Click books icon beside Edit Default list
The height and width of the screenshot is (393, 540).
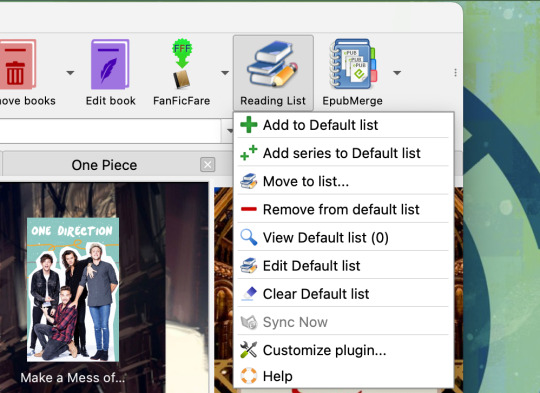click(x=249, y=266)
